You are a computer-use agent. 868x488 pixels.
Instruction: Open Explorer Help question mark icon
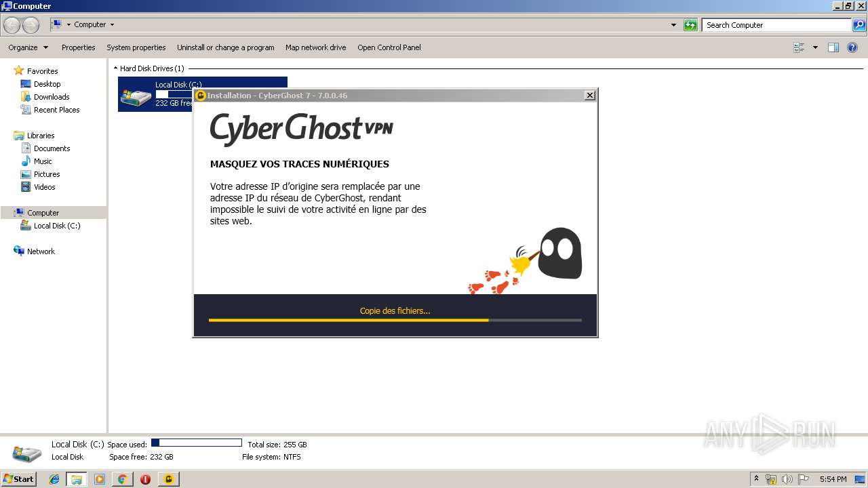(852, 47)
